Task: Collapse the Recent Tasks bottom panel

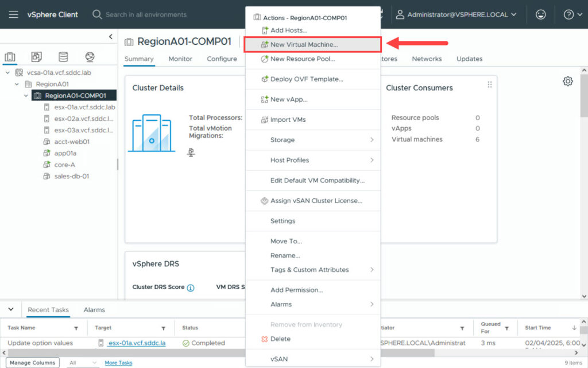Action: pos(11,309)
